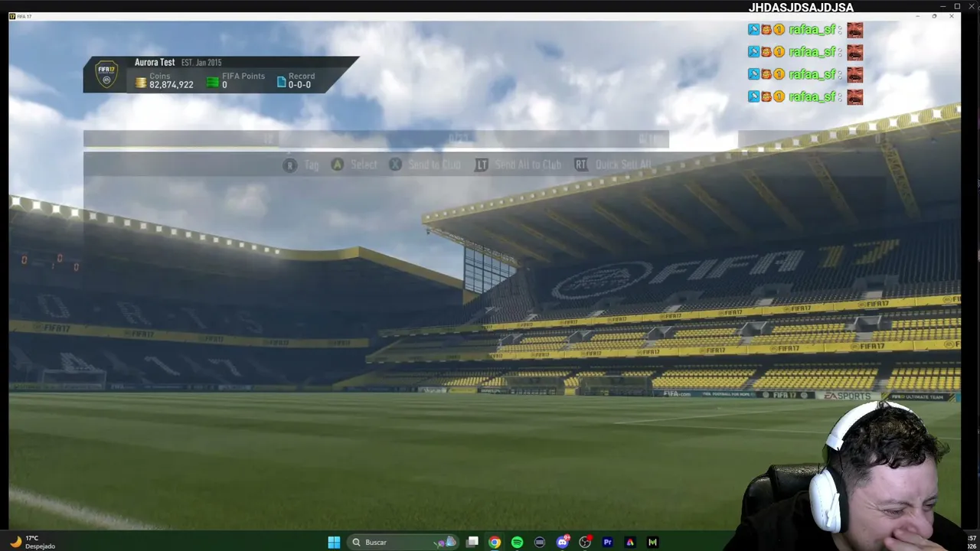This screenshot has height=551, width=980.
Task: Click the Record value 0-0-0
Action: (x=299, y=85)
